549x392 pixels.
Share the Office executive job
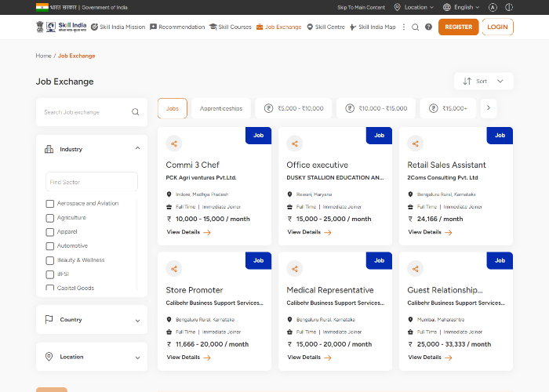click(295, 143)
